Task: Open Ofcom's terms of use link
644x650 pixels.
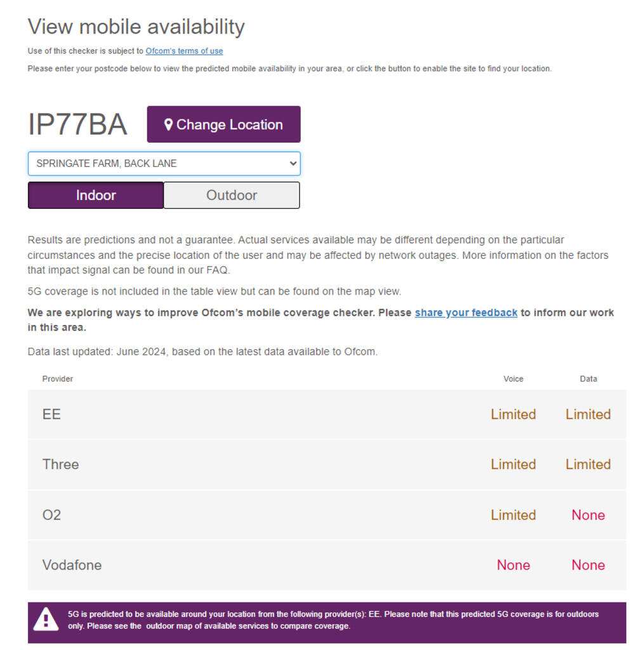Action: pos(184,51)
